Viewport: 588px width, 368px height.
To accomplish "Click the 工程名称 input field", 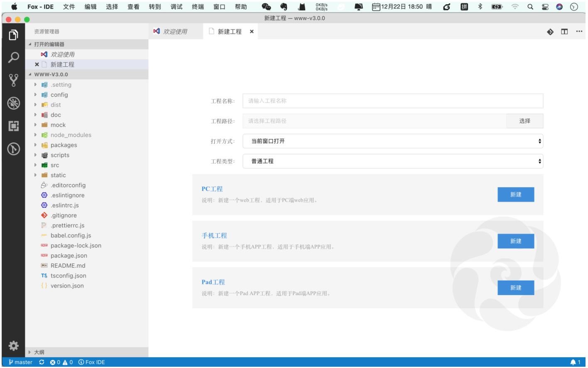I will (x=392, y=101).
